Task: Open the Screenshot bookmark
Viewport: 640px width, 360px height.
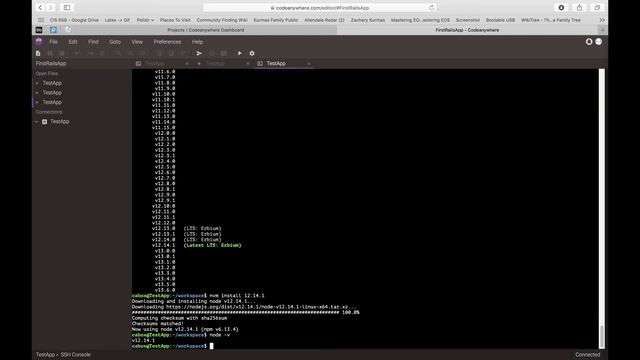Action: point(468,20)
